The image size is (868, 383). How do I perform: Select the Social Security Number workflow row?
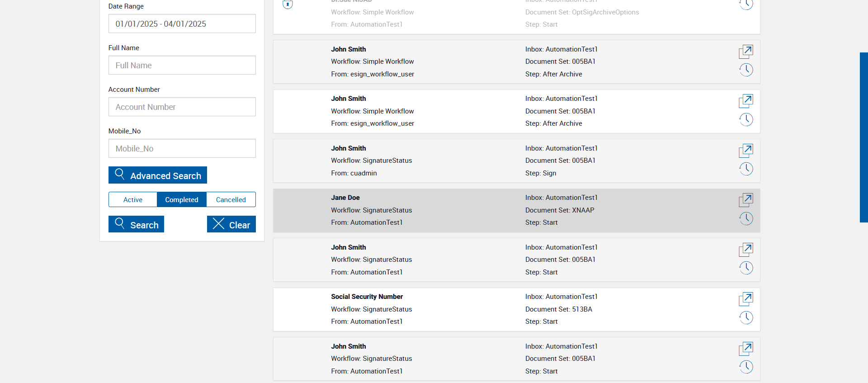click(x=452, y=310)
